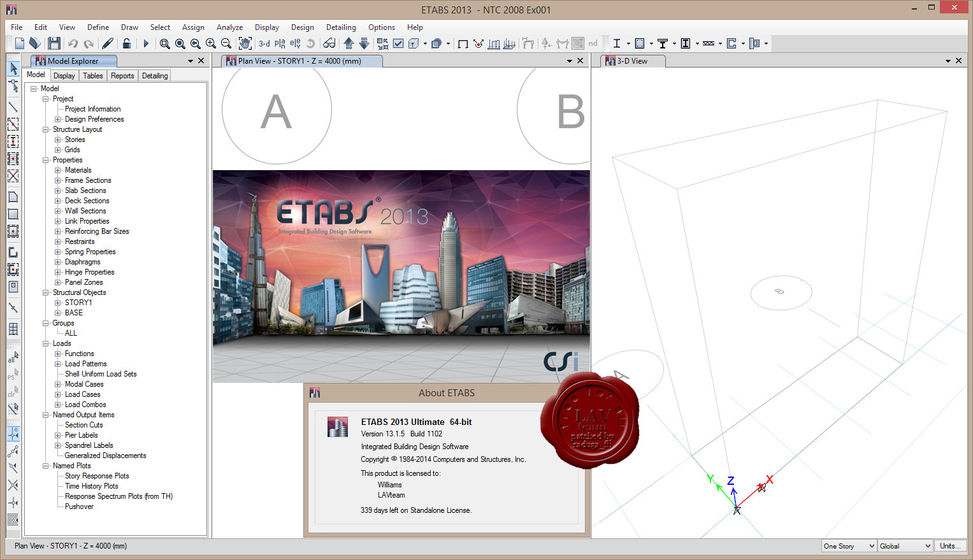Select the Quick Draw Braces tool

click(13, 176)
